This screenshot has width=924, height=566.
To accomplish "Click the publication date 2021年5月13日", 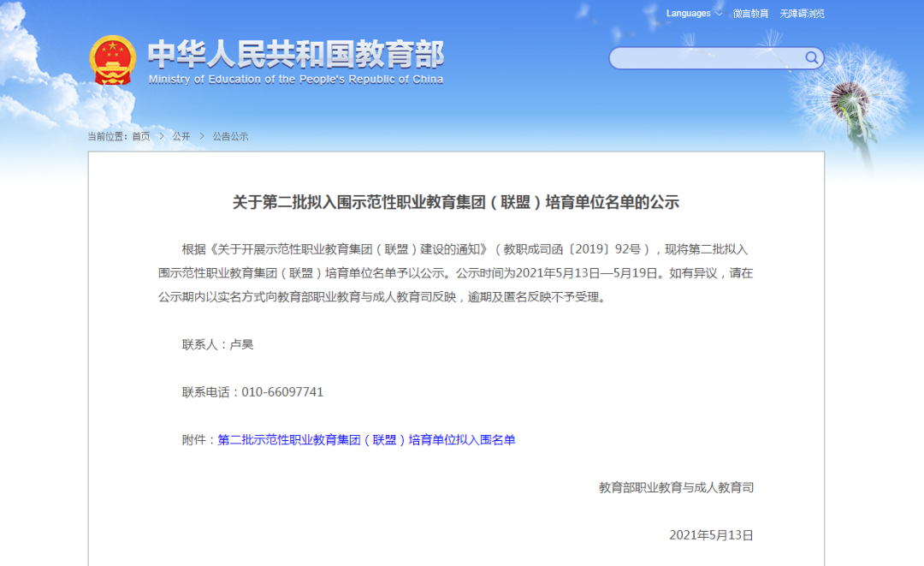I will (711, 535).
